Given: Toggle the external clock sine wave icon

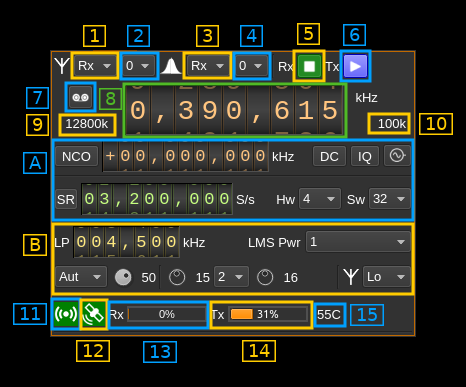Looking at the screenshot, I should [x=397, y=155].
